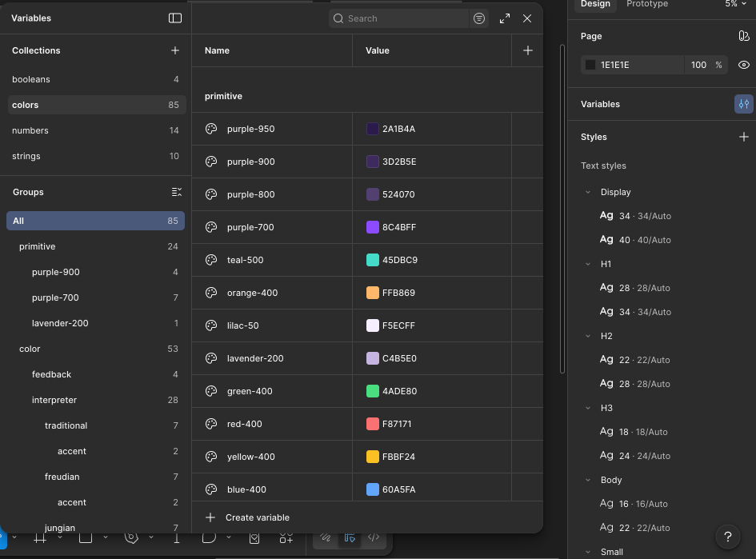The height and width of the screenshot is (559, 756).
Task: Select the traditional group
Action: point(95,425)
